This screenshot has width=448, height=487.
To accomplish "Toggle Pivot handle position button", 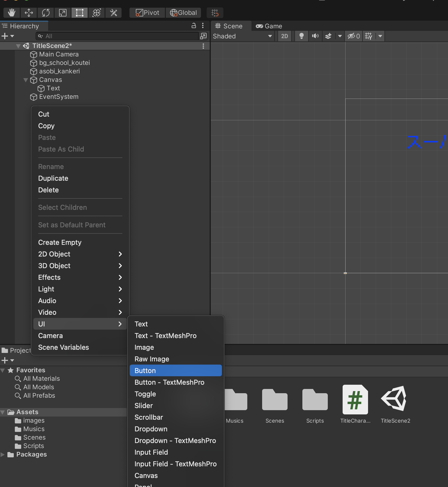I will (x=147, y=12).
